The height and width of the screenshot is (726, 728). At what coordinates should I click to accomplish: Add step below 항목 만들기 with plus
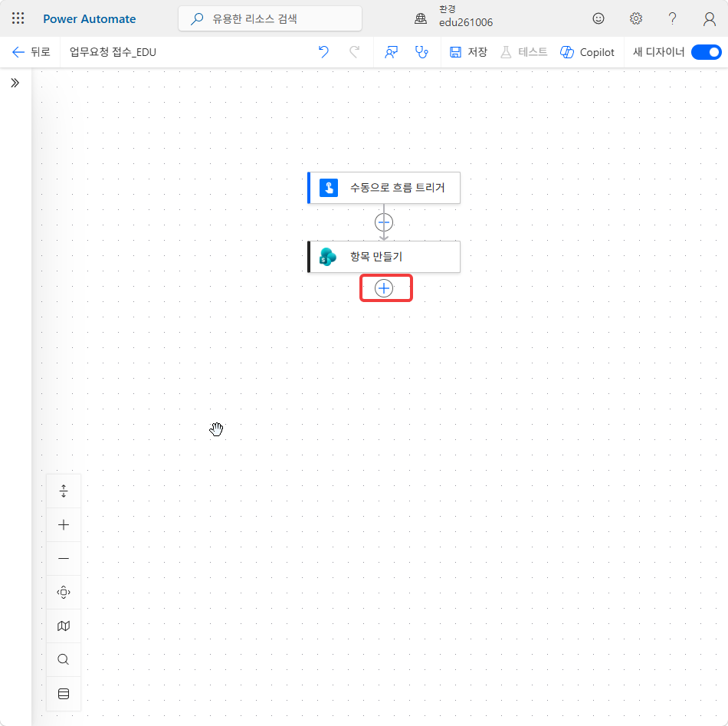[384, 288]
